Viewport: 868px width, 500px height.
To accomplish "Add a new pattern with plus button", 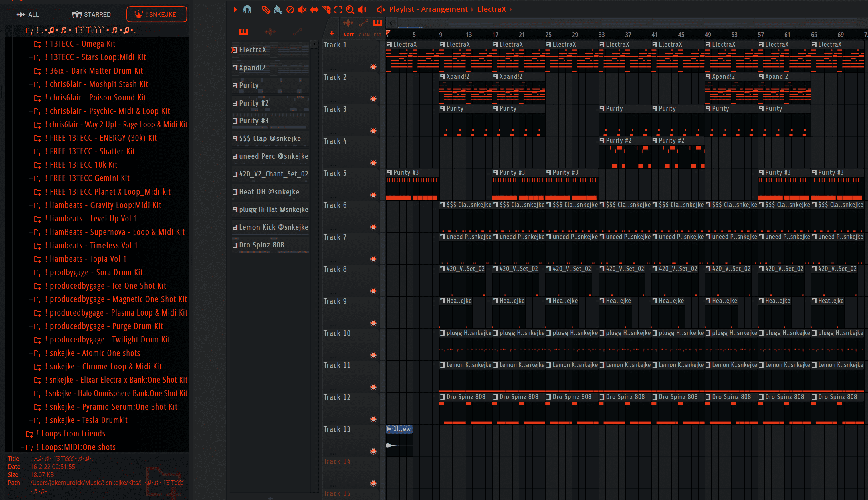I will tap(332, 33).
